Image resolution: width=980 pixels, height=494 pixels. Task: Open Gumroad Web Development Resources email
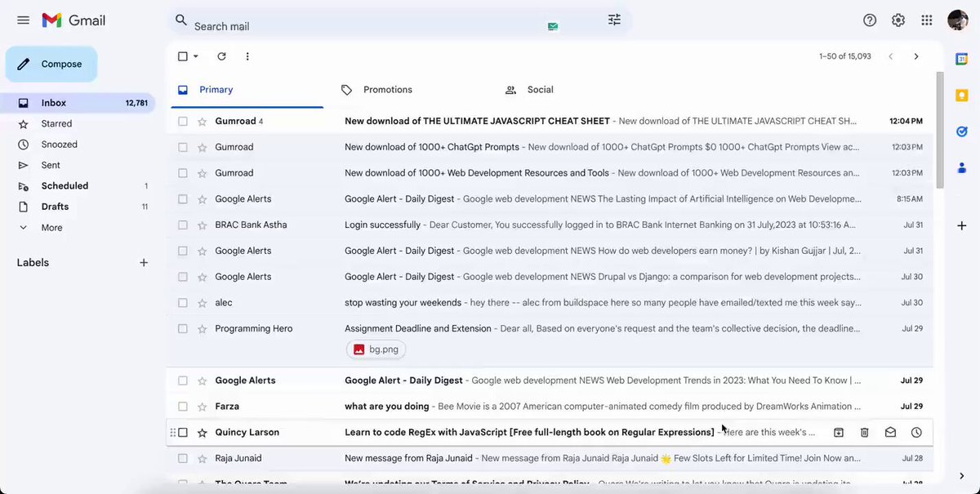pos(549,173)
